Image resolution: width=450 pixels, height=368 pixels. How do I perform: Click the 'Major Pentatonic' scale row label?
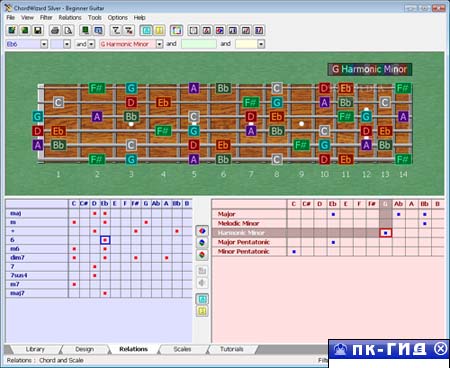click(244, 242)
